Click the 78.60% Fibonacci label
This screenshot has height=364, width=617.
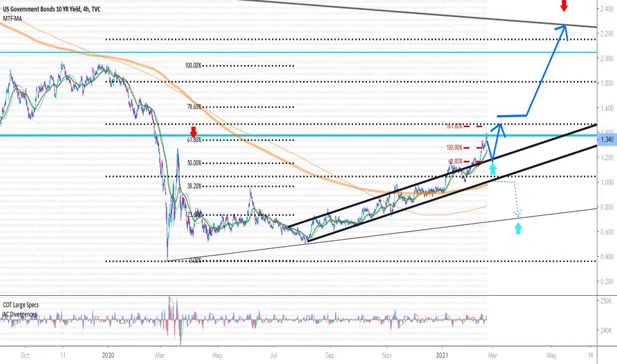pos(195,107)
